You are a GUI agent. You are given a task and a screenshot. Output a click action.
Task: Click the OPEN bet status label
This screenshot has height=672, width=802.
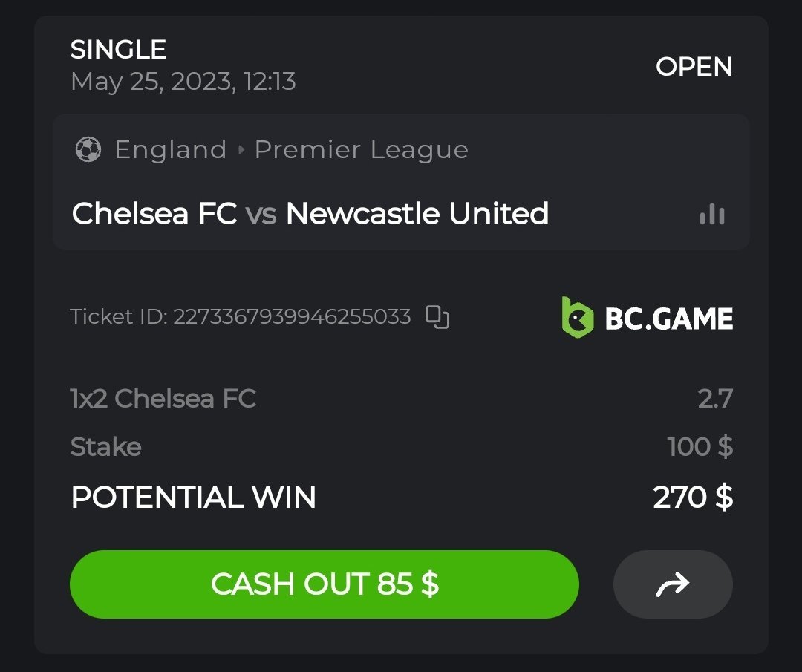(694, 67)
